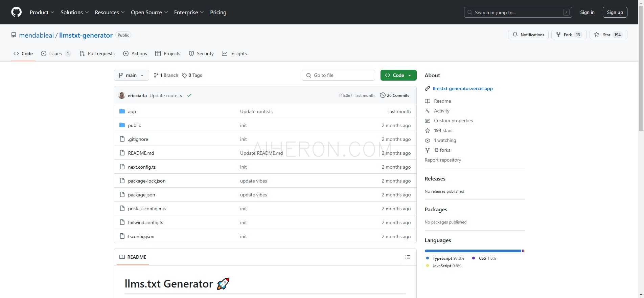Viewport: 644px width, 298px height.
Task: Click the book icon beside Readme
Action: (x=428, y=101)
